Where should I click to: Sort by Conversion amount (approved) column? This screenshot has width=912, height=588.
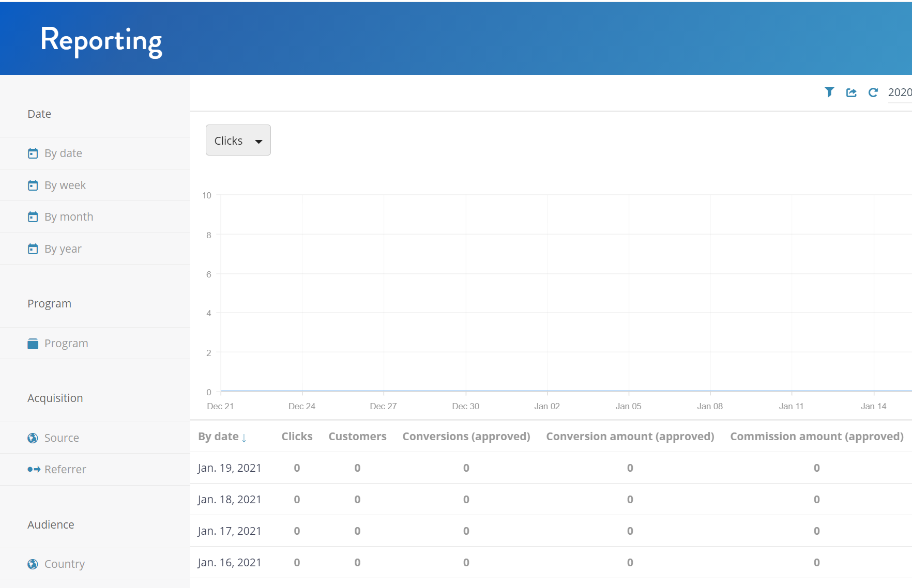(630, 437)
